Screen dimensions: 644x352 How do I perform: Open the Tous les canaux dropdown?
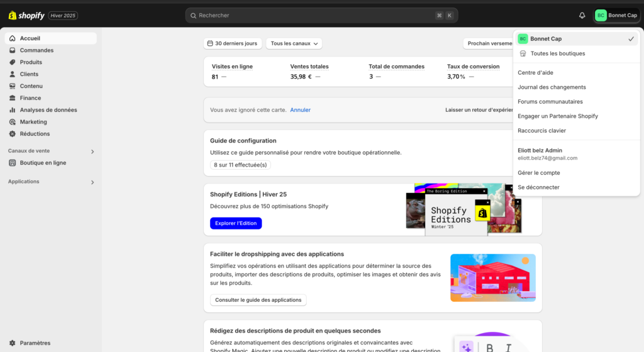click(294, 43)
